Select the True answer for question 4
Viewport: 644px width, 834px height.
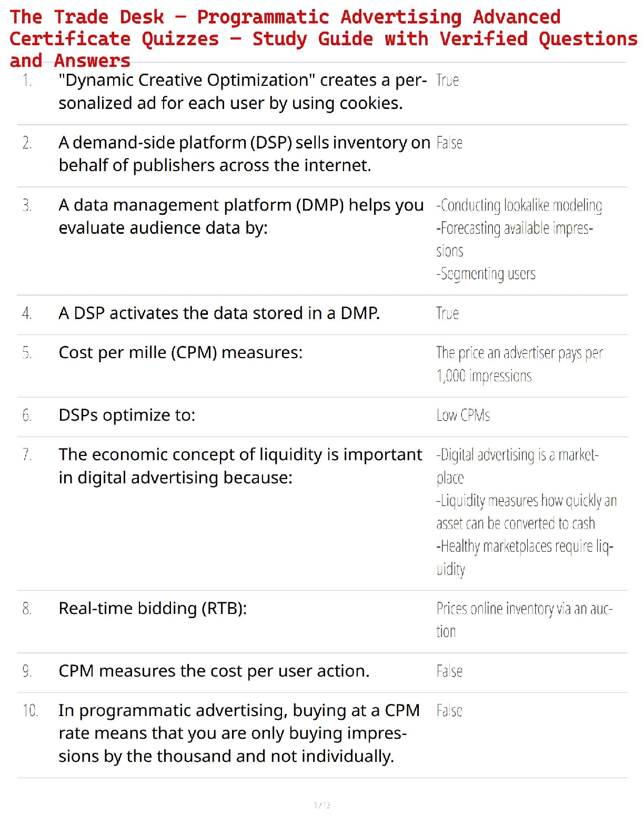coord(447,314)
